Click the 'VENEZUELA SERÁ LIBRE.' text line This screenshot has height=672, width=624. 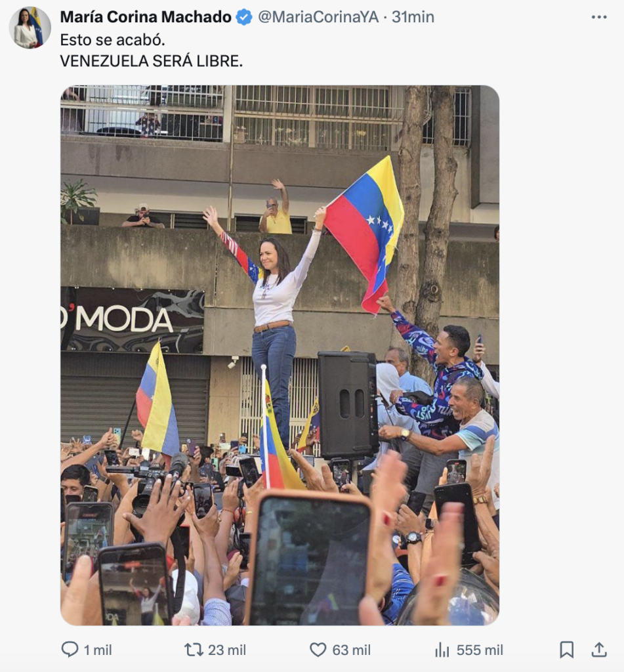(152, 61)
